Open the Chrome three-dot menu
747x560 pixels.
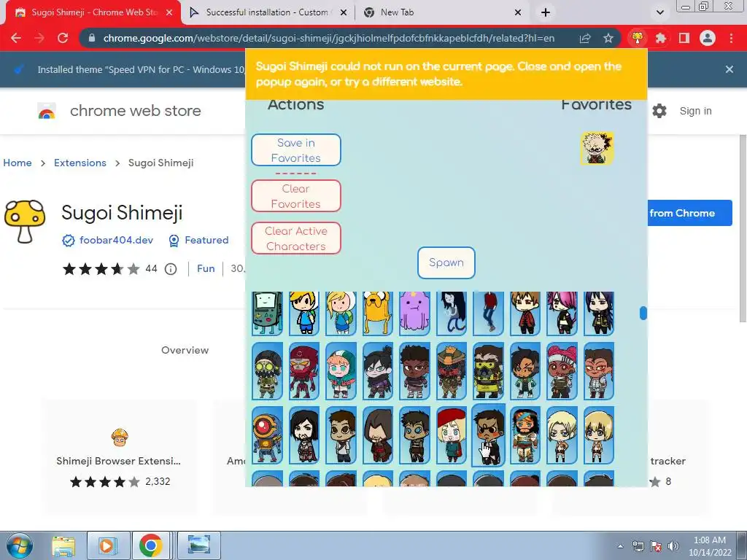point(731,38)
